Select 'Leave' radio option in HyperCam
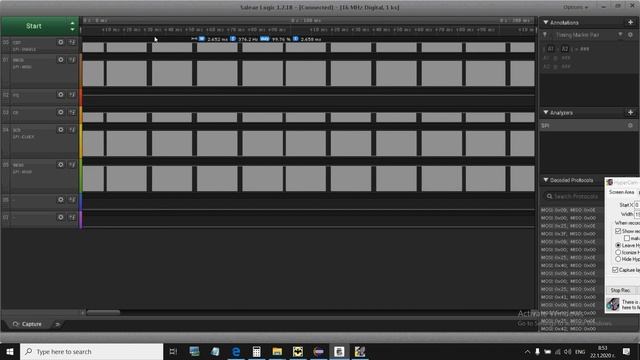 618,245
